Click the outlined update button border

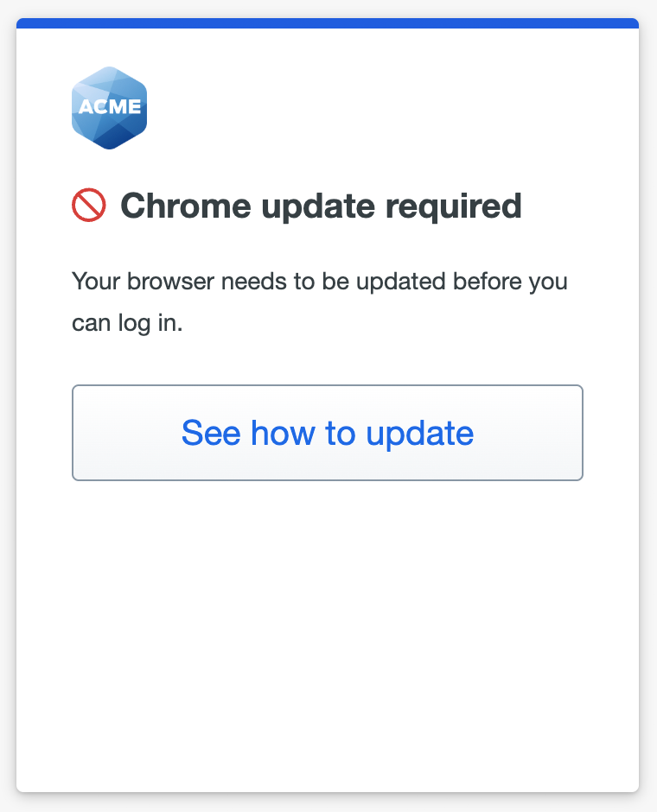coord(328,387)
